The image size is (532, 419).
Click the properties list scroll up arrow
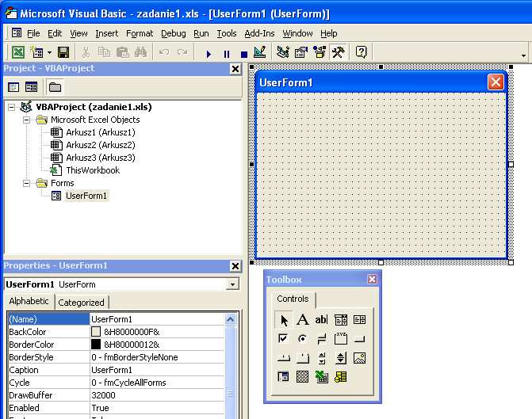230,320
